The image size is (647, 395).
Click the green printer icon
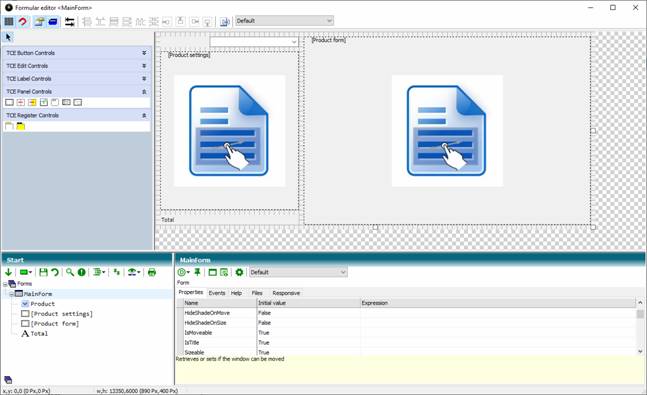pyautogui.click(x=152, y=272)
